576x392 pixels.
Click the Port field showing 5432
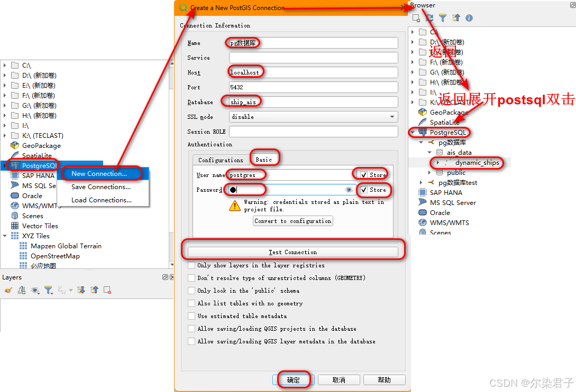(x=313, y=87)
